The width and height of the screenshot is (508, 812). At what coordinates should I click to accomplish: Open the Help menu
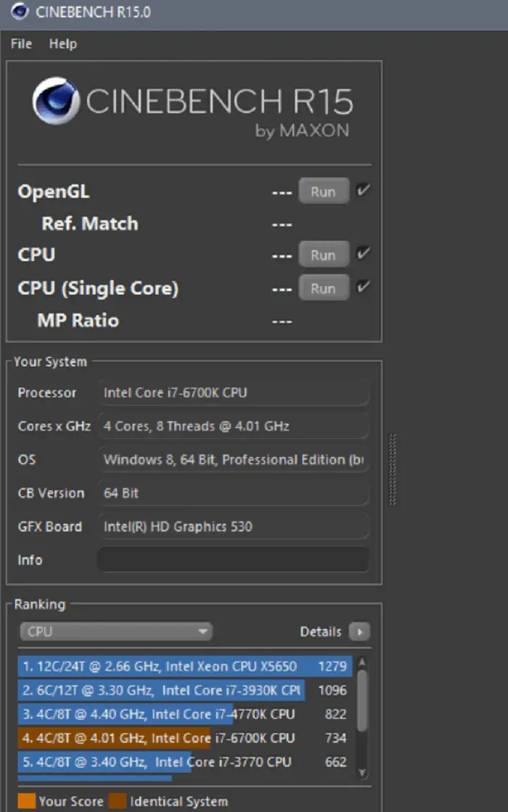[x=62, y=44]
